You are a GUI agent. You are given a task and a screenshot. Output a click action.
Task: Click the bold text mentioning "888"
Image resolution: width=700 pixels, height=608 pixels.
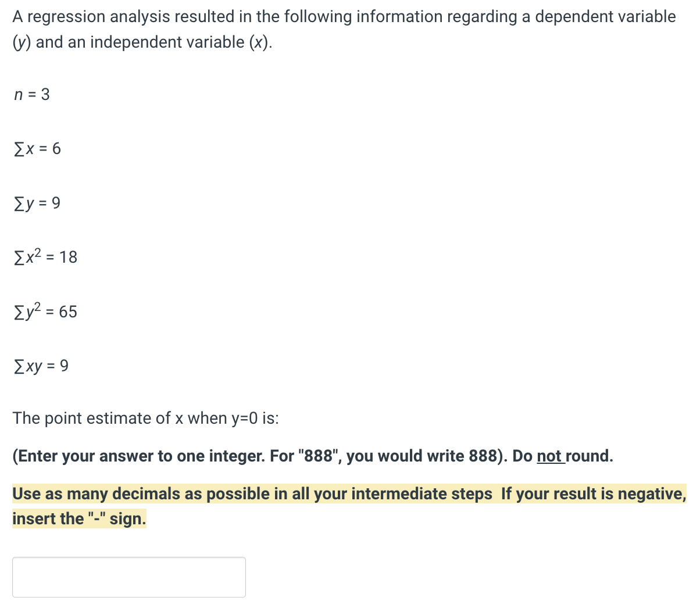pyautogui.click(x=314, y=456)
